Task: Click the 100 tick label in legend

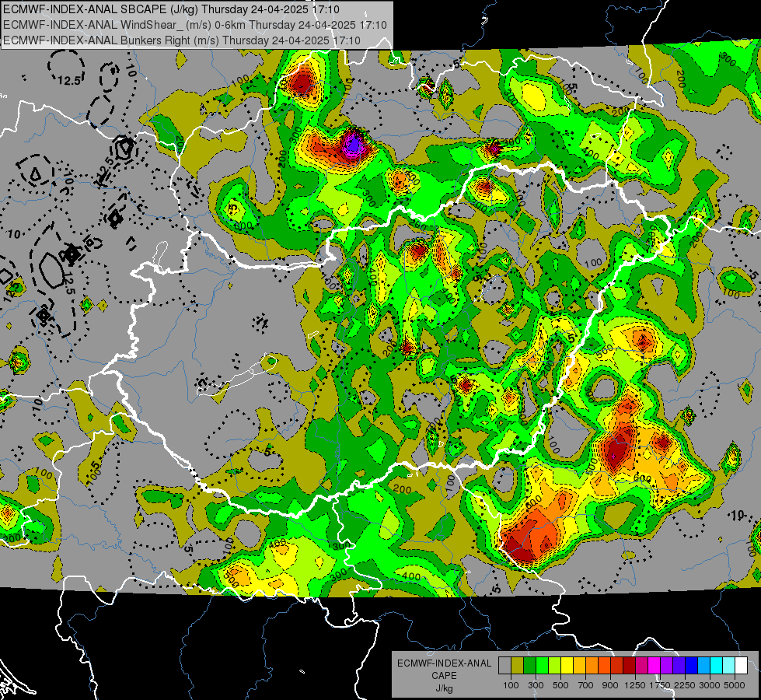Action: [511, 685]
